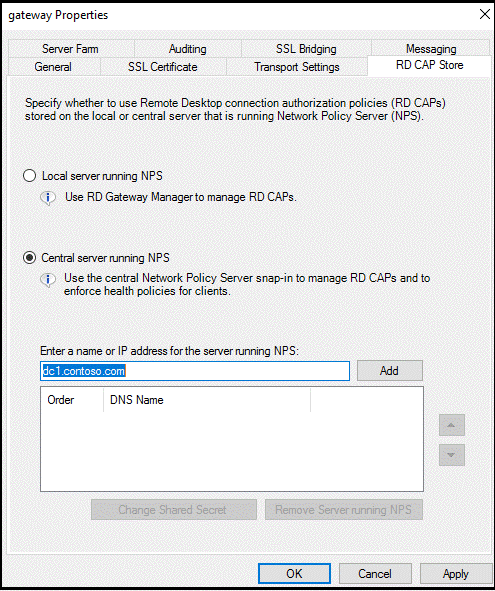Select the General tab

(x=53, y=67)
